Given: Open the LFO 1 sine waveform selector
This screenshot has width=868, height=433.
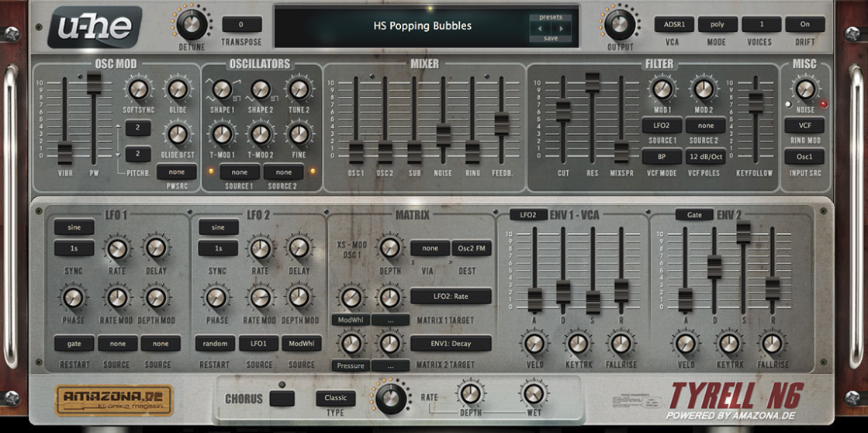Looking at the screenshot, I should pos(74,227).
